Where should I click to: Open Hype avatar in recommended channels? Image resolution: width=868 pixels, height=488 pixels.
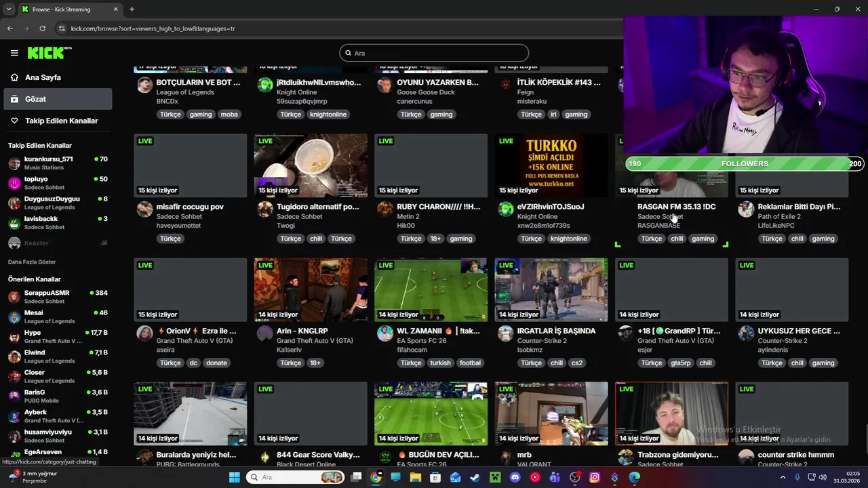(x=14, y=337)
